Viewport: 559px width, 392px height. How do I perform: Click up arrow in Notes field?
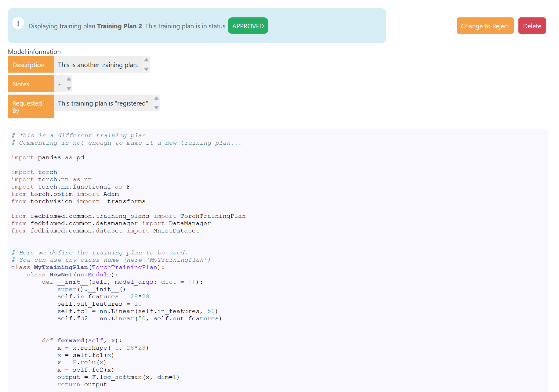69,79
